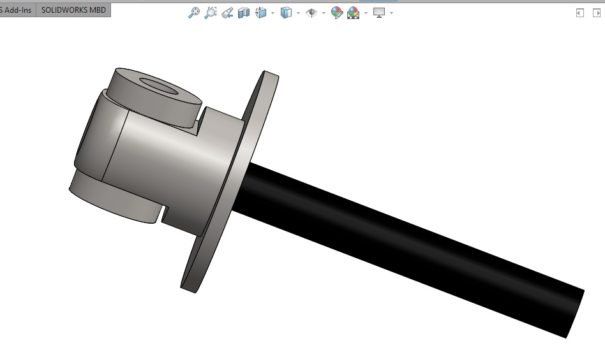
Task: Click the Zoom to Fit icon
Action: click(194, 13)
